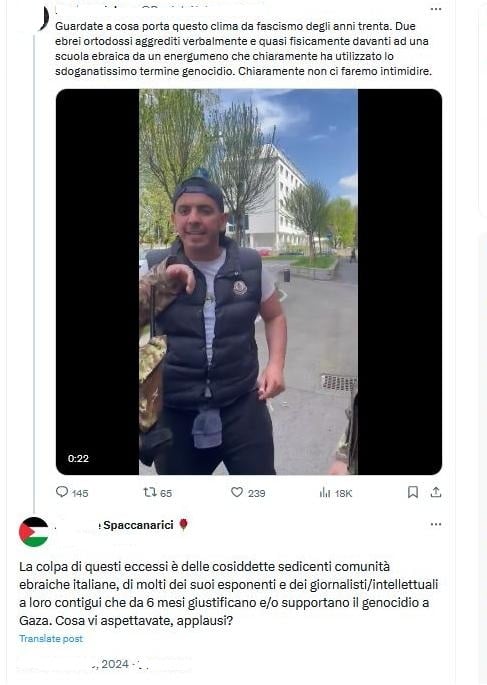
Task: Share the post via upload arrow icon
Action: tap(435, 492)
